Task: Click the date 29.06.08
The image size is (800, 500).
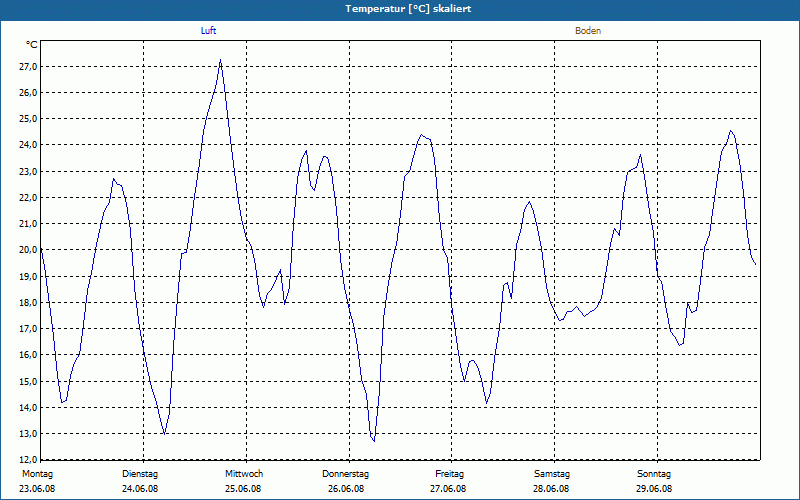Action: [654, 489]
